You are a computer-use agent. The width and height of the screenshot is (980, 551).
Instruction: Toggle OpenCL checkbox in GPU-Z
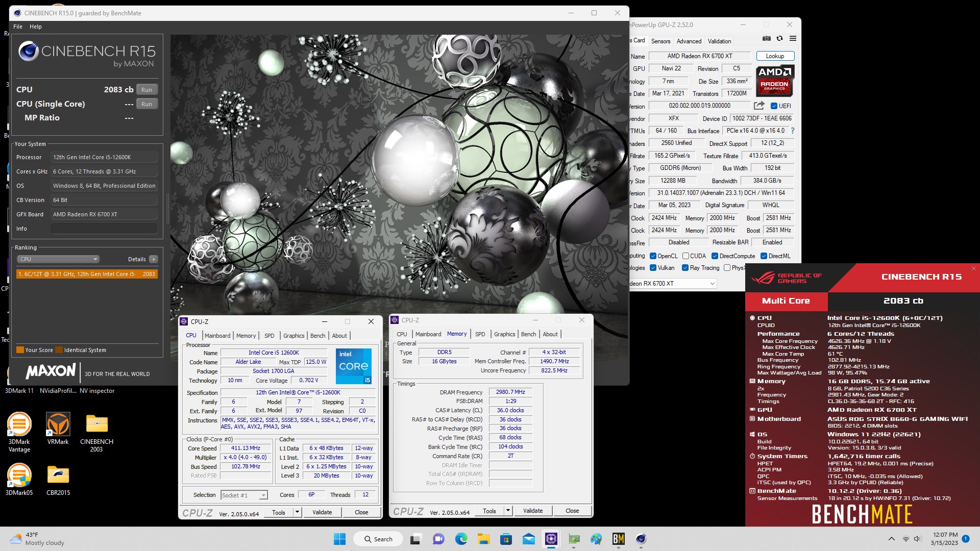[x=653, y=256]
